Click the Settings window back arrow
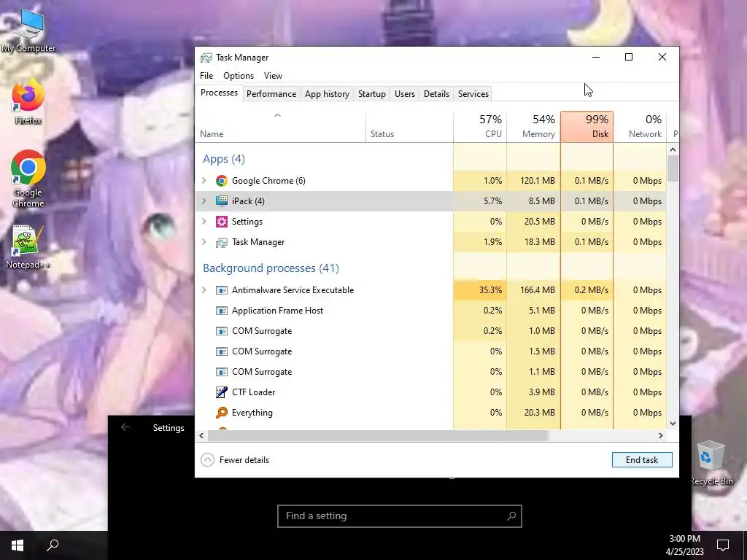747x560 pixels. (125, 427)
